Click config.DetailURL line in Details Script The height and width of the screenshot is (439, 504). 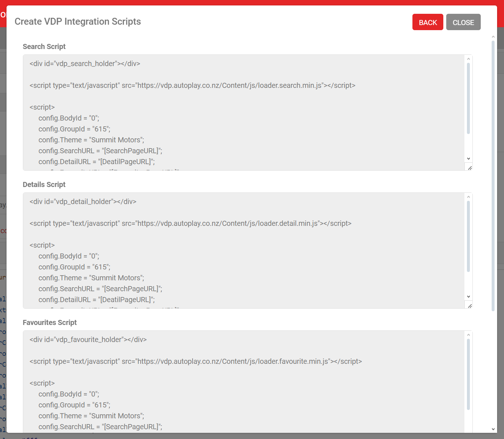pos(97,300)
